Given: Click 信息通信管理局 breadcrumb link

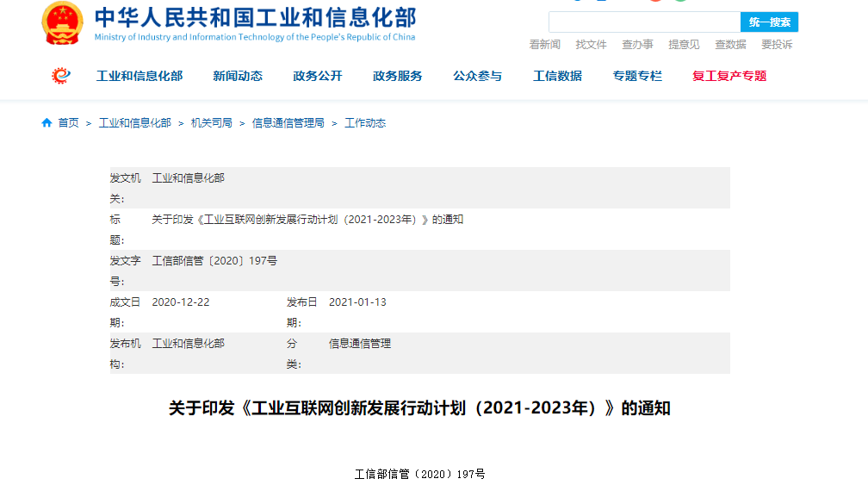Looking at the screenshot, I should click(288, 123).
